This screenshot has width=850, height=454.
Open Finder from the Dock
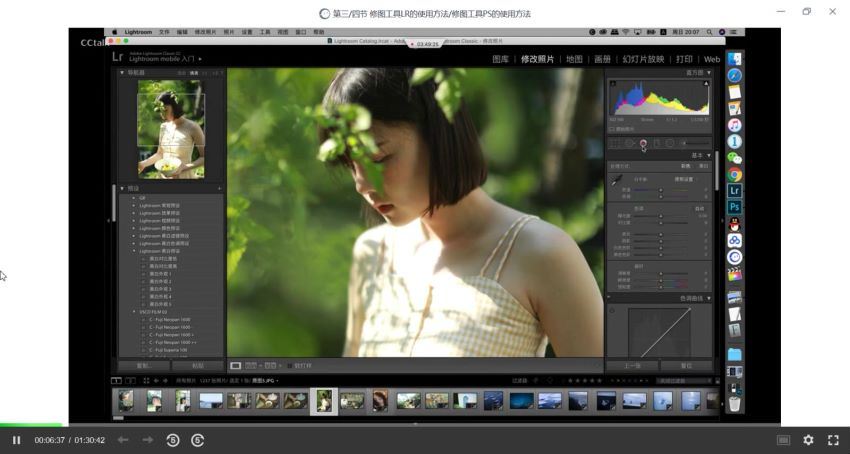click(x=735, y=59)
